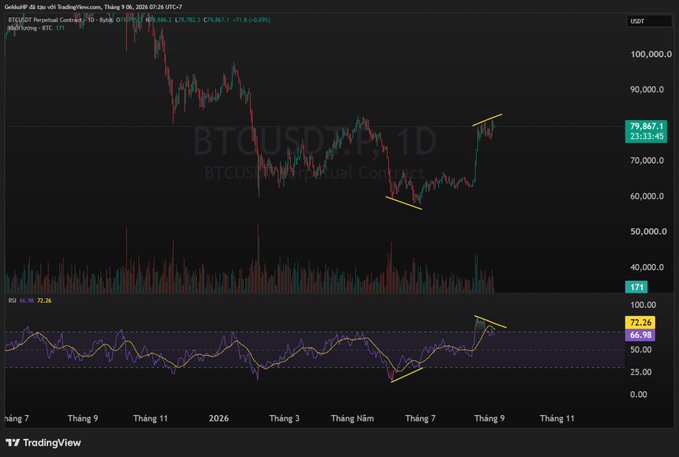Click the current price label 79,867.1

coord(647,126)
